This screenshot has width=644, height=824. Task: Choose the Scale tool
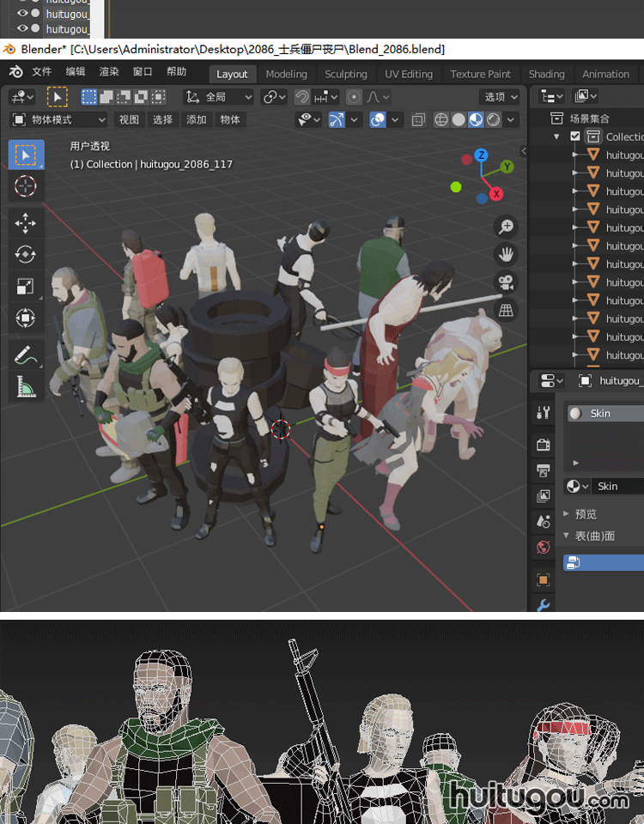[x=26, y=287]
